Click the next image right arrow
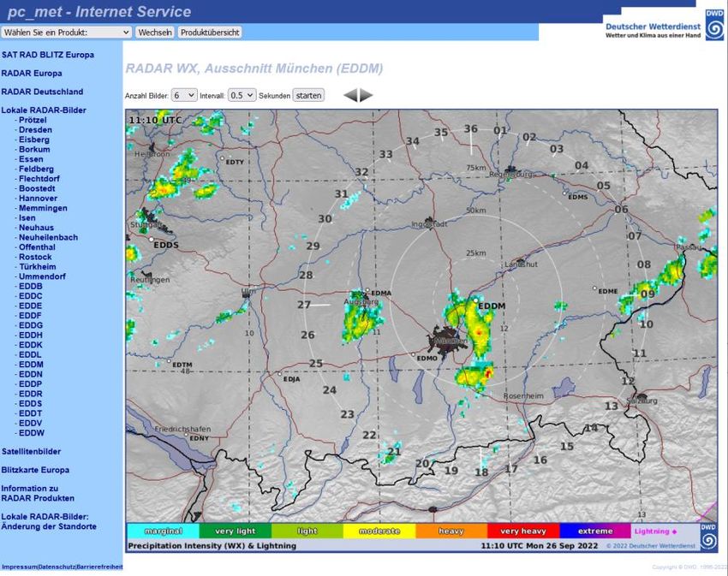The width and height of the screenshot is (728, 576). pyautogui.click(x=367, y=95)
